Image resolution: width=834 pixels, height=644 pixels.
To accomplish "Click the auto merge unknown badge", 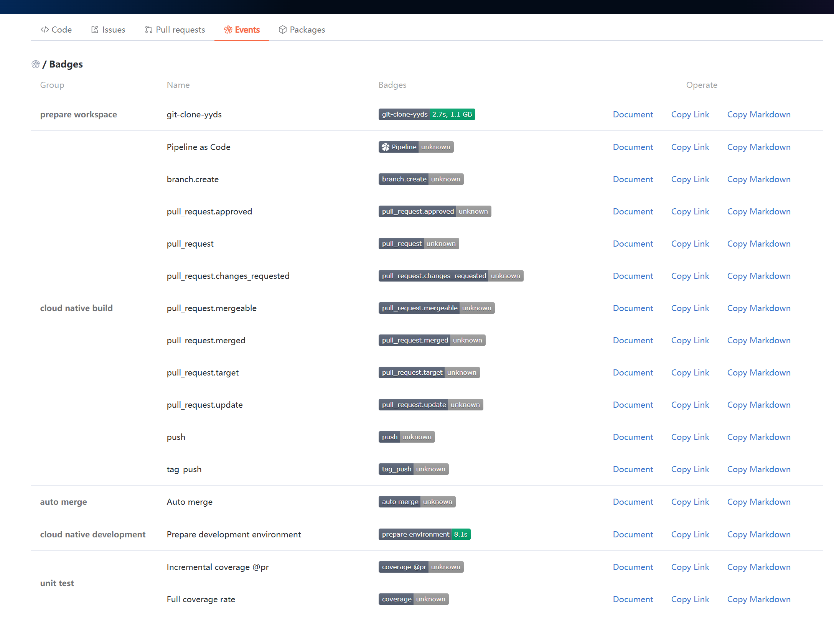I will pyautogui.click(x=417, y=502).
